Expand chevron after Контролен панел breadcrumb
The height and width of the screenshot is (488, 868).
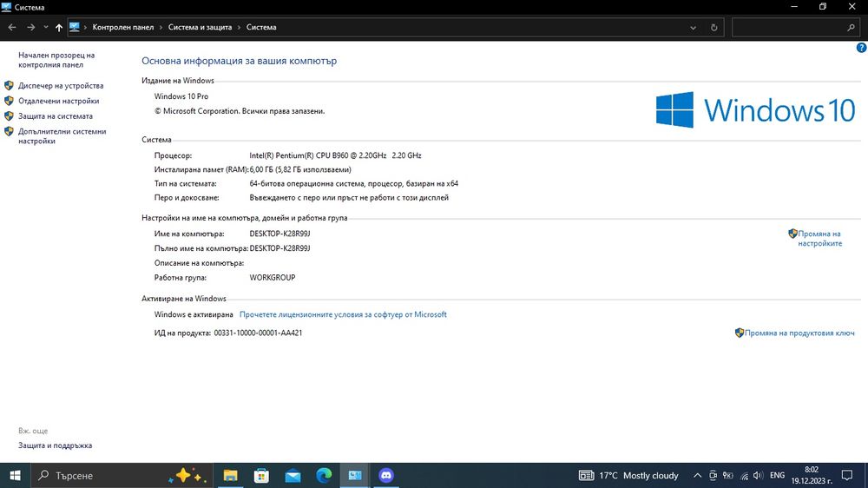click(161, 27)
